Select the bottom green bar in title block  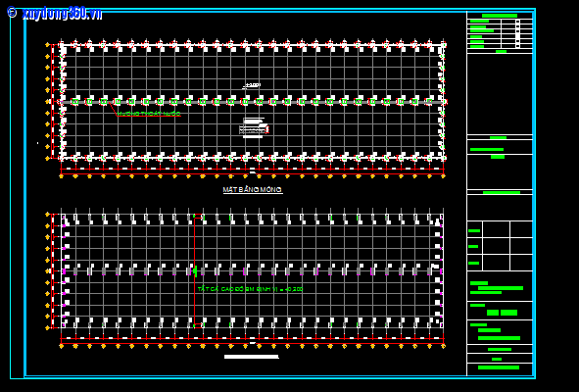click(499, 367)
